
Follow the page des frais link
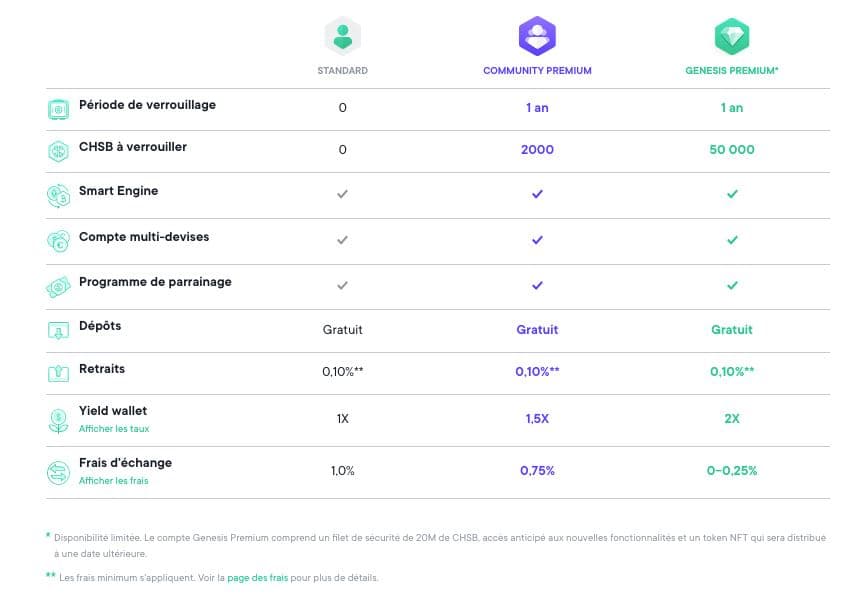[259, 578]
